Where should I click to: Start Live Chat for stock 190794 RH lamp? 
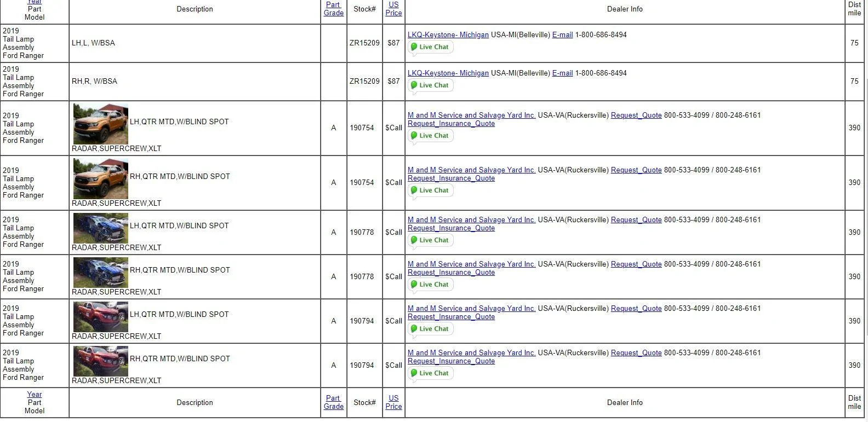coord(431,373)
